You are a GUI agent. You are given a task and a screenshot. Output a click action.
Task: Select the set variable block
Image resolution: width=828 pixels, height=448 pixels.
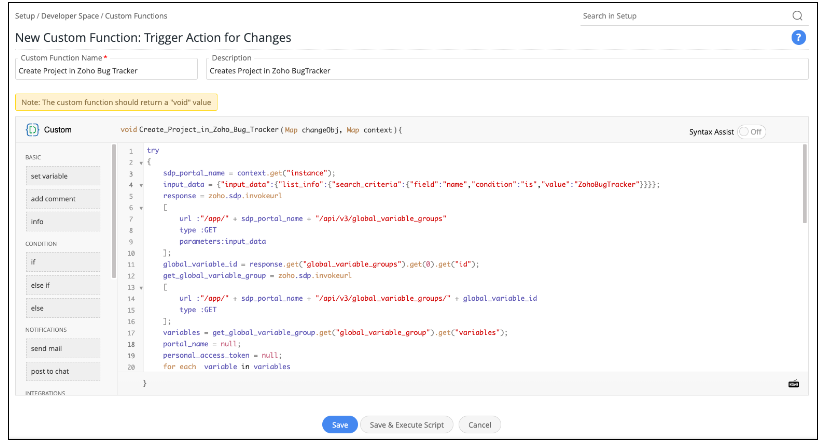(x=63, y=176)
